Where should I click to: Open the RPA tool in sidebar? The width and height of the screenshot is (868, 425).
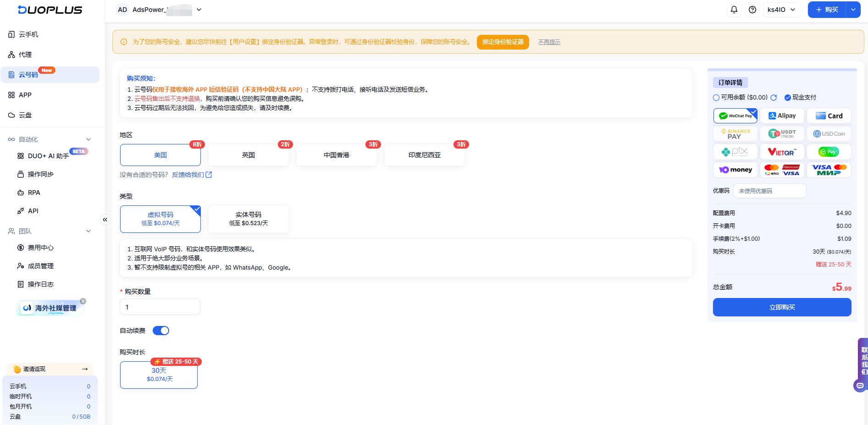(x=33, y=192)
